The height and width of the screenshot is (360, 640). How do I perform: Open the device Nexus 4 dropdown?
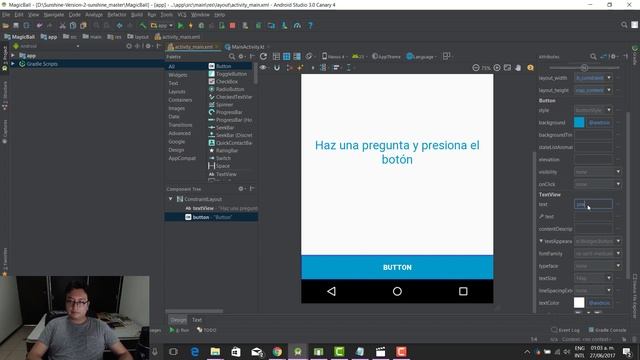[x=335, y=56]
